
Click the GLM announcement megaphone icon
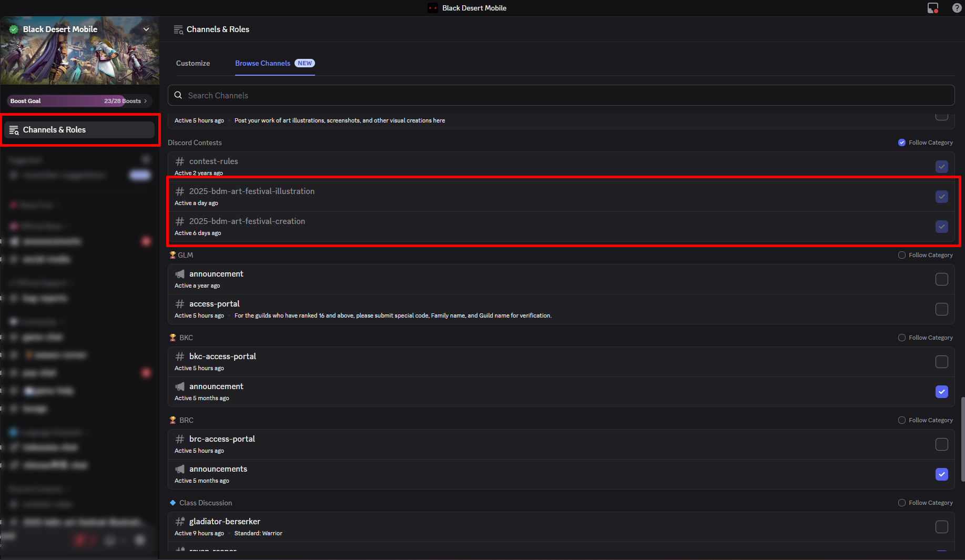coord(180,274)
